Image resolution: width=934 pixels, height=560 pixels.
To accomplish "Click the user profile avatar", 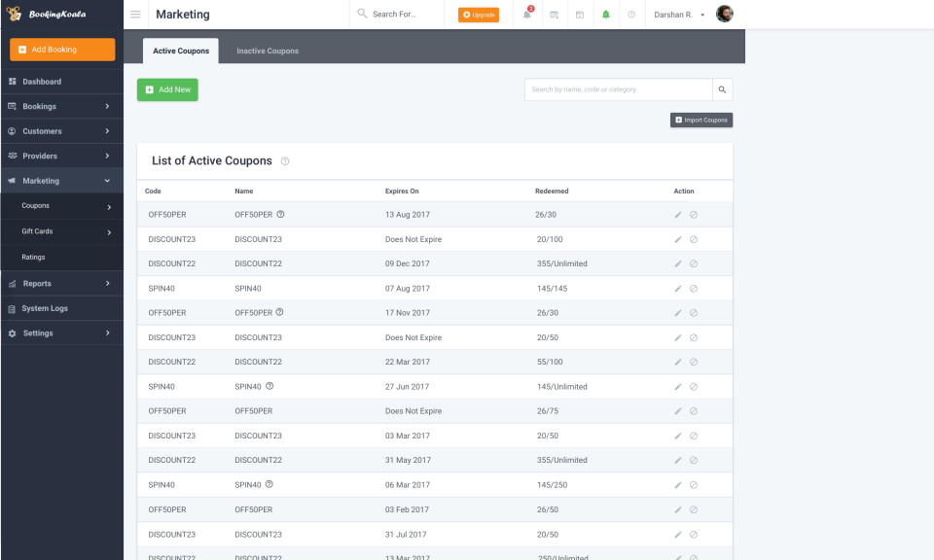I will coord(724,15).
